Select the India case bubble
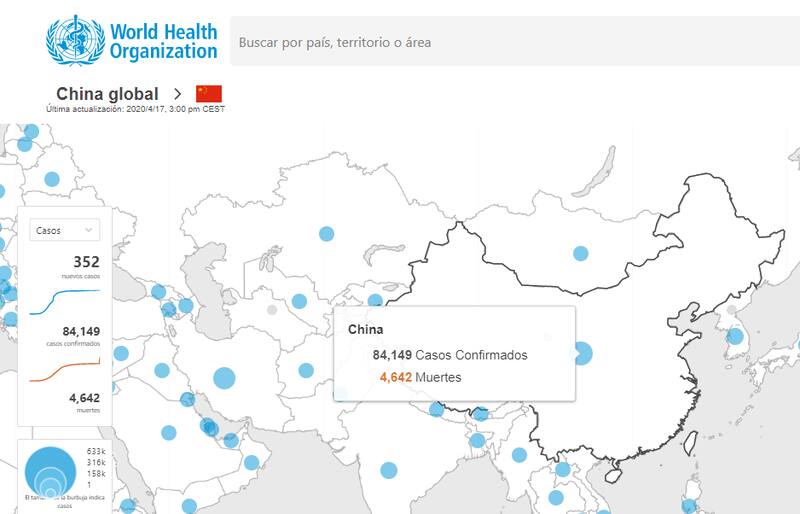800x514 pixels. (x=389, y=469)
